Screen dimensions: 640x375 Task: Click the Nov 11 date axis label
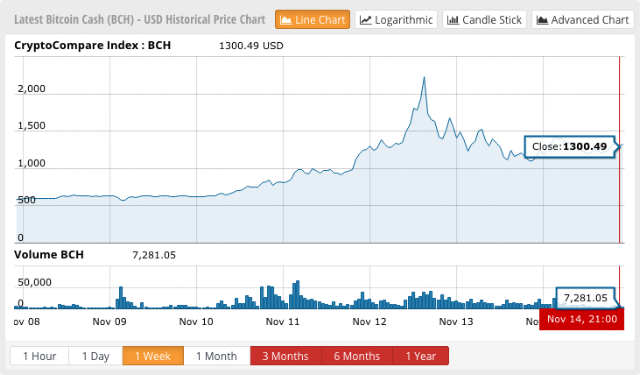[x=282, y=322]
